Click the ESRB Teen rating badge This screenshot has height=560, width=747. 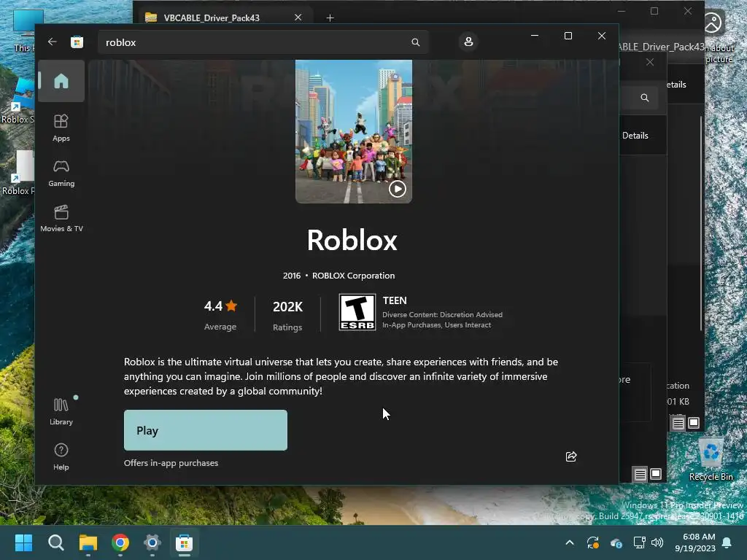pos(357,312)
